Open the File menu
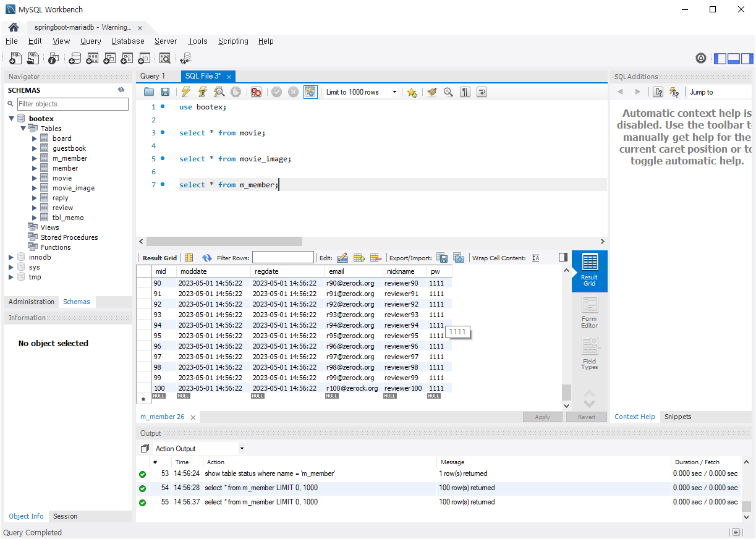This screenshot has height=539, width=756. tap(11, 41)
